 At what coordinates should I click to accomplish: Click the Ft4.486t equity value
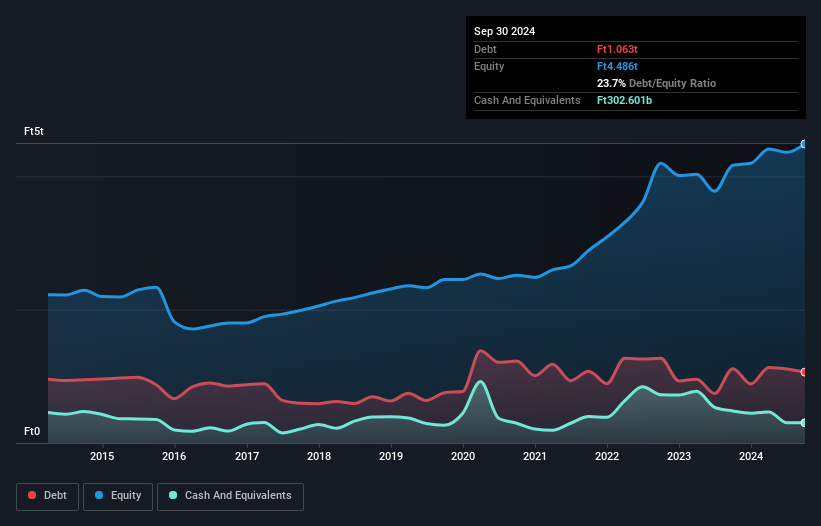[617, 66]
